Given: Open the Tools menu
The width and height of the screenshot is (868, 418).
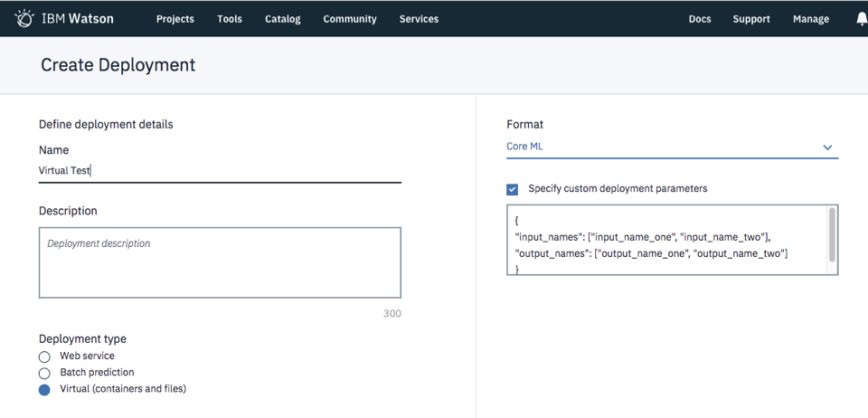Looking at the screenshot, I should coord(230,19).
